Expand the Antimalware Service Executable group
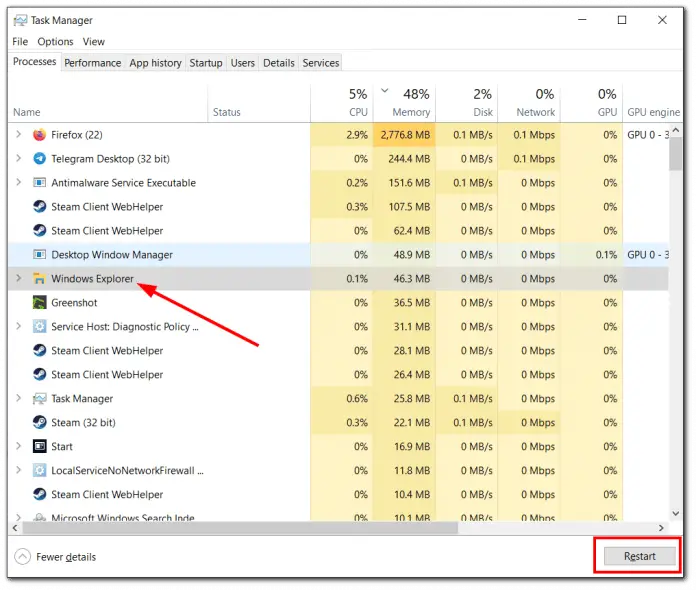The height and width of the screenshot is (590, 696). [x=18, y=182]
